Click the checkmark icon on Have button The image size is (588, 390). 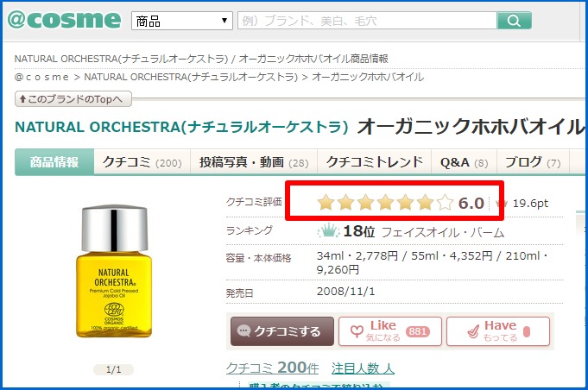pyautogui.click(x=473, y=331)
